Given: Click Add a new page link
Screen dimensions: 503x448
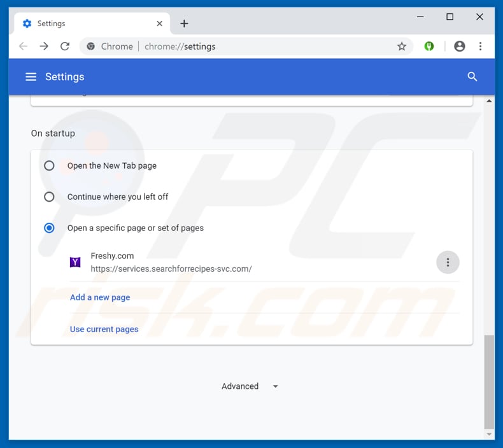Looking at the screenshot, I should (x=100, y=297).
